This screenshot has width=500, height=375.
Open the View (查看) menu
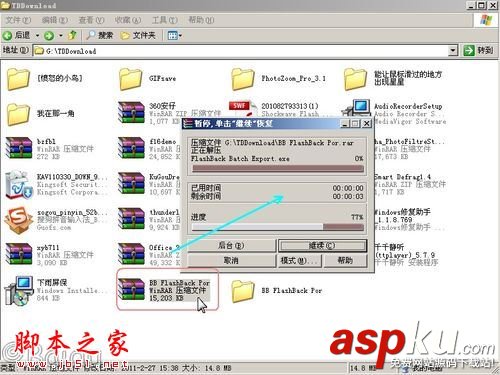pos(91,20)
